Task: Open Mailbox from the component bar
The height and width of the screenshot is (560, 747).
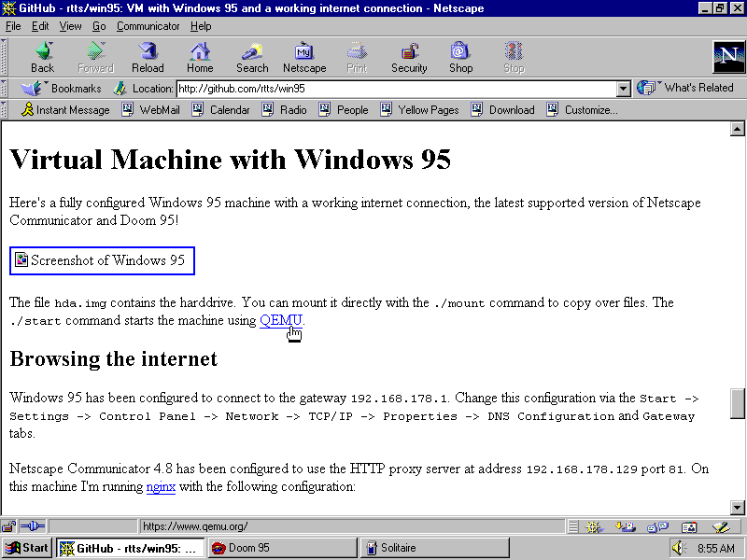Action: coord(626,526)
